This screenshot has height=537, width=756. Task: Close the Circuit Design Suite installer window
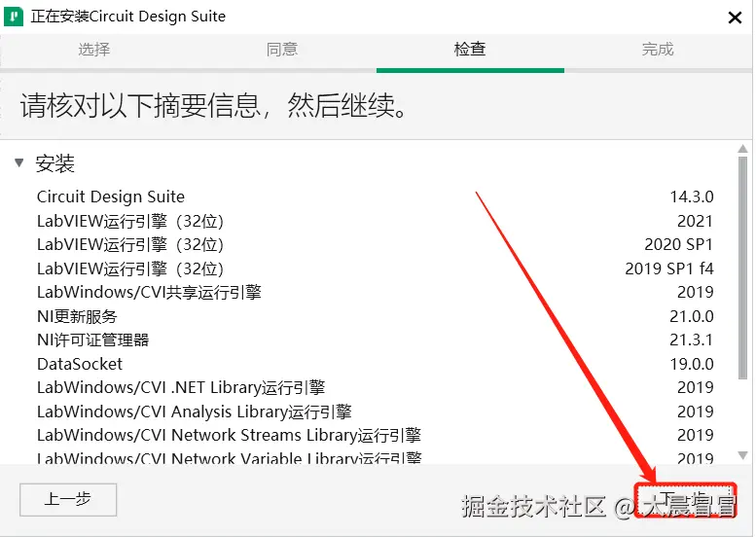pyautogui.click(x=735, y=18)
